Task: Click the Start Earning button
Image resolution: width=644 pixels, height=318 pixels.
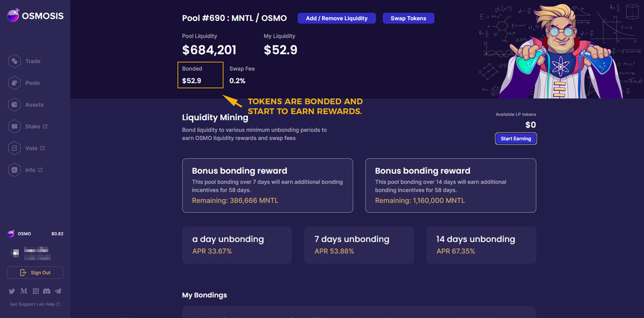Action: (x=516, y=138)
